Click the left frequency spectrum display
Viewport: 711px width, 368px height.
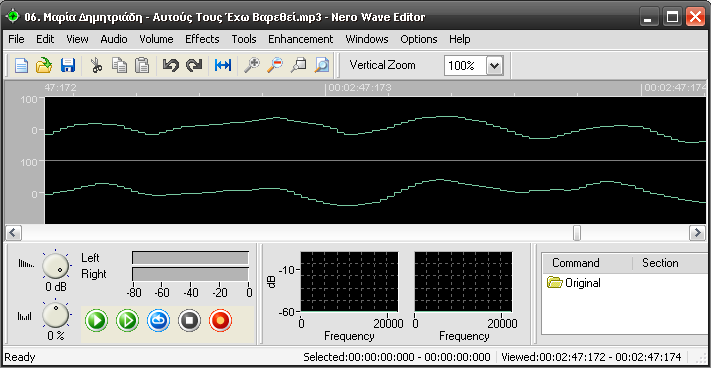[350, 282]
